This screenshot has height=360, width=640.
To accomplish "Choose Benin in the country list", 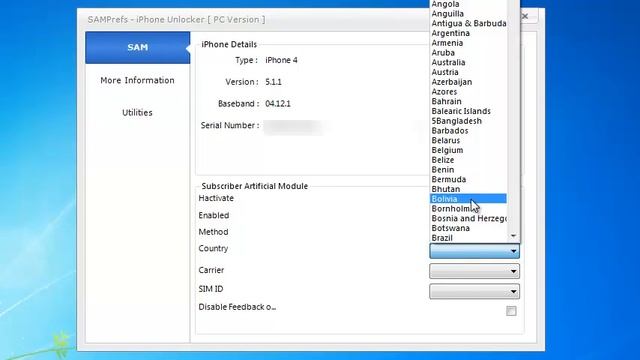I will pyautogui.click(x=469, y=170).
